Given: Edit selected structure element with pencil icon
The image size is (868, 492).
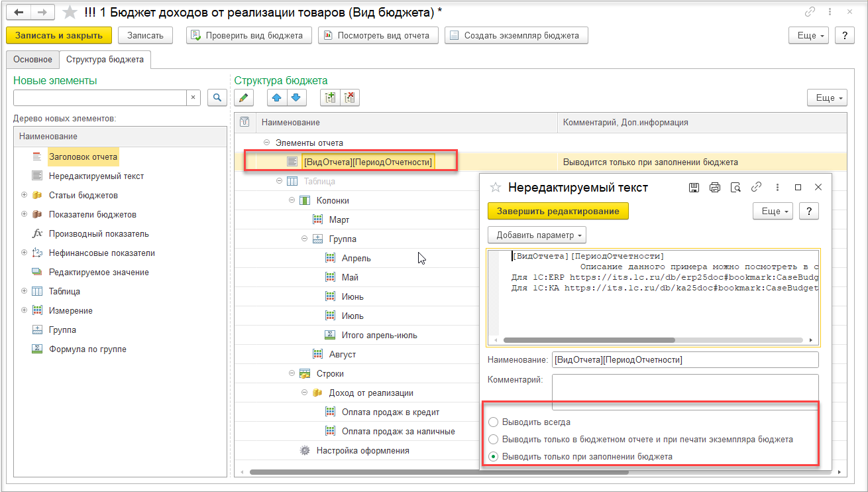Looking at the screenshot, I should tap(244, 98).
